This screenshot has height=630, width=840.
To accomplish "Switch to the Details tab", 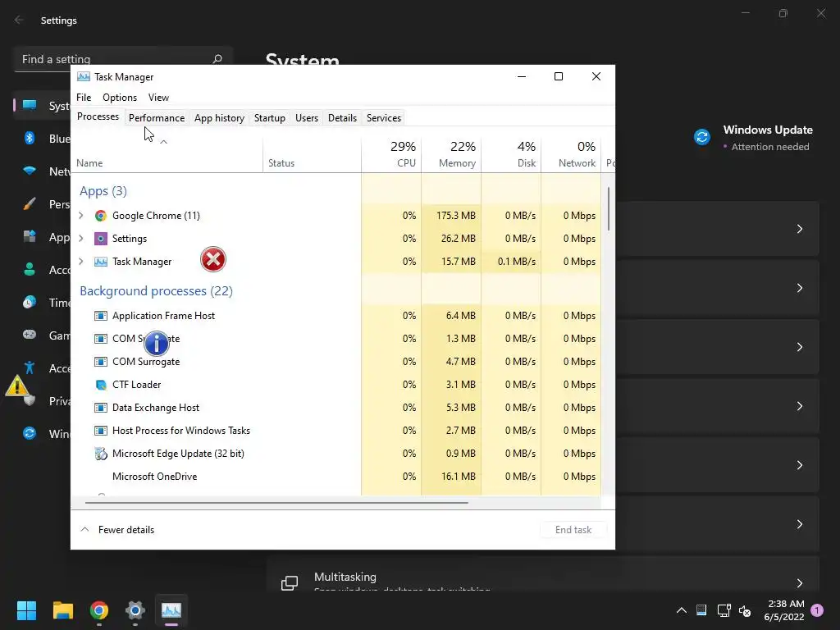I will [342, 118].
